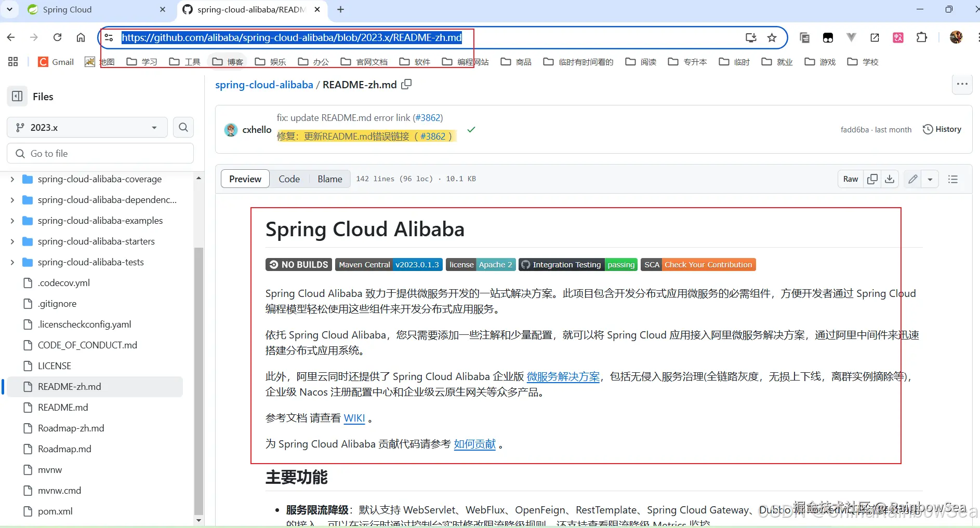Expand the spring-cloud-alibaba-coverage folder

click(x=12, y=179)
